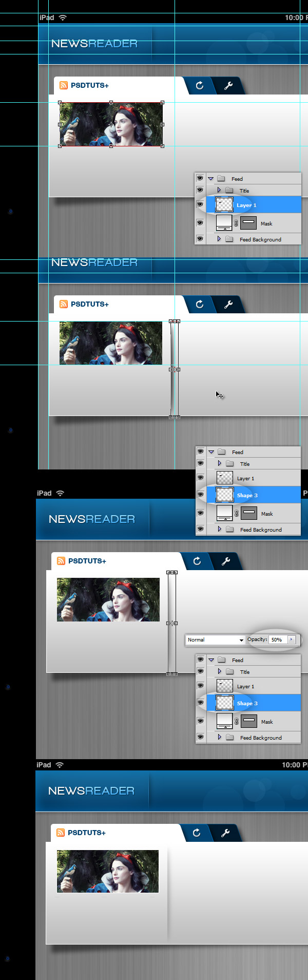
Task: Click transform center reference point on Snow White image
Action: pyautogui.click(x=111, y=124)
